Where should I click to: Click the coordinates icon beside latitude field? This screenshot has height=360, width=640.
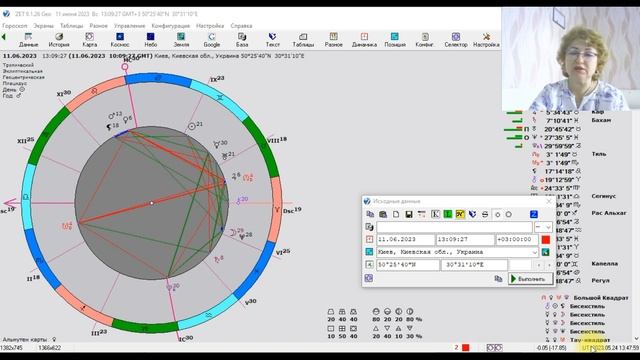pos(369,265)
